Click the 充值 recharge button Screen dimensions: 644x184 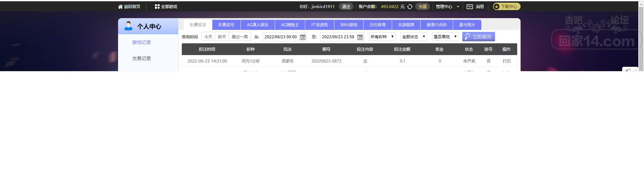[x=423, y=7]
